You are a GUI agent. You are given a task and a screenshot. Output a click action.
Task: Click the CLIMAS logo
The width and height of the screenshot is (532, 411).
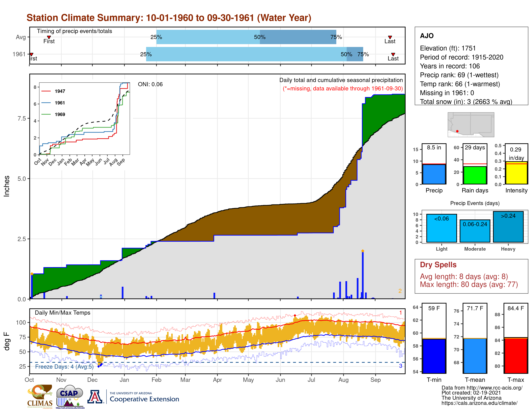coord(40,396)
